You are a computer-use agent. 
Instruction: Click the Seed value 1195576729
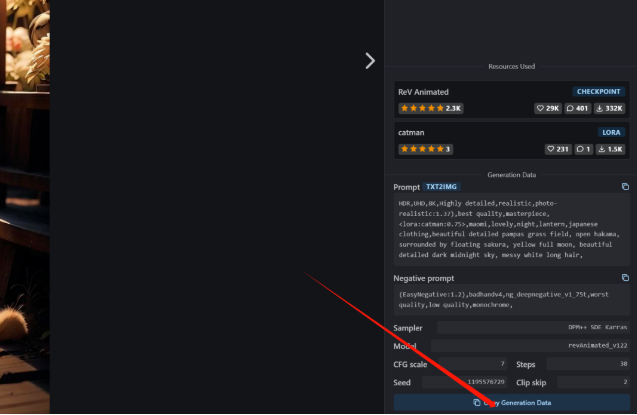click(x=464, y=382)
